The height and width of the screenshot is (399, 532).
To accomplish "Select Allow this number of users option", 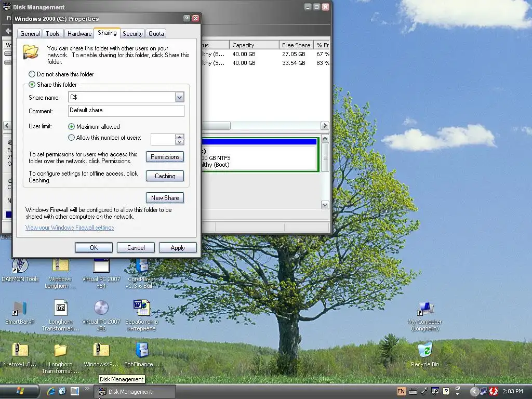I will coord(104,137).
